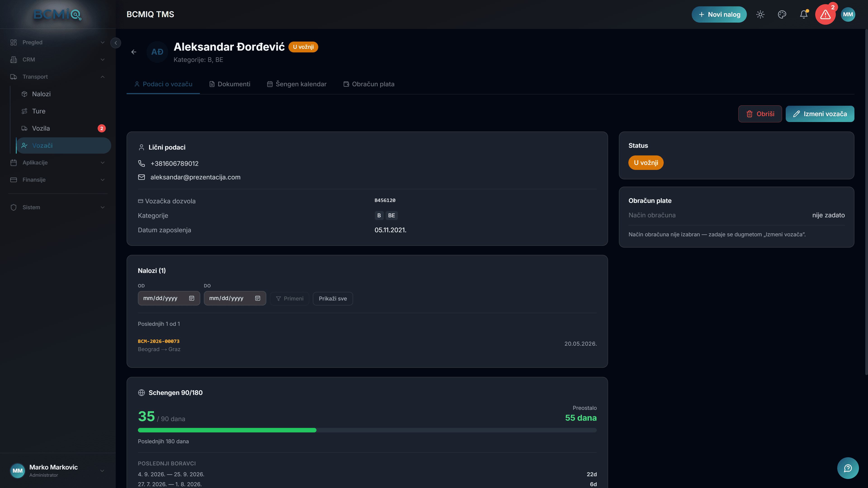This screenshot has width=868, height=488.
Task: Collapse the sidebar with chevron button
Action: coord(116,43)
